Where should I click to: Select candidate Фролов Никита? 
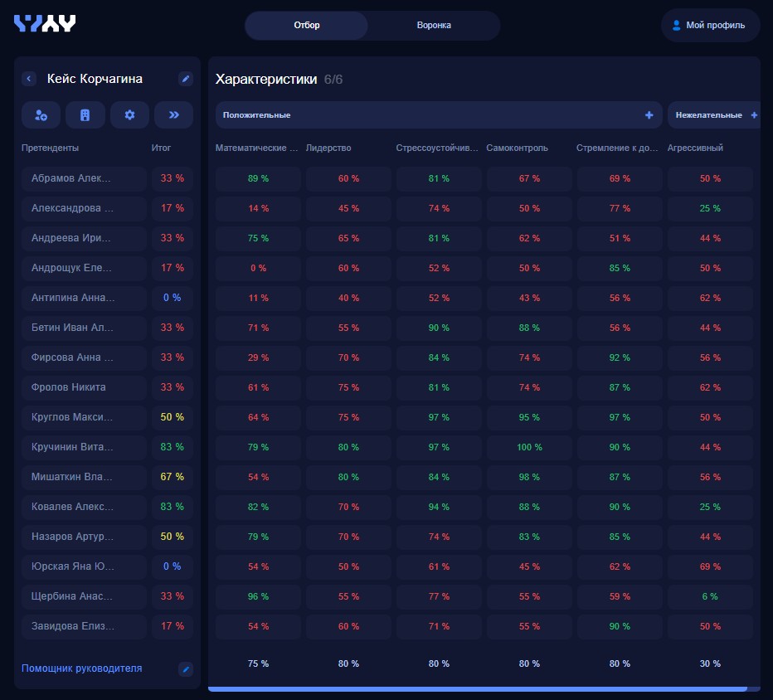[84, 387]
